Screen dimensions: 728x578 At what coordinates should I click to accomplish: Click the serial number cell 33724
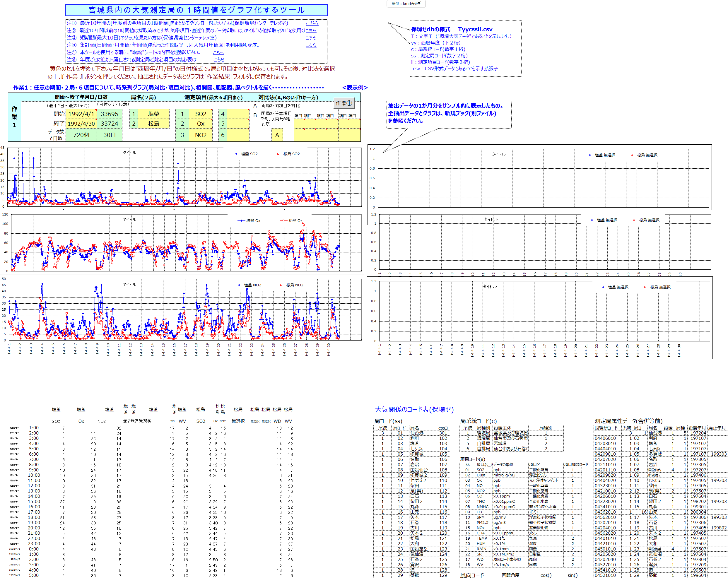(x=110, y=124)
